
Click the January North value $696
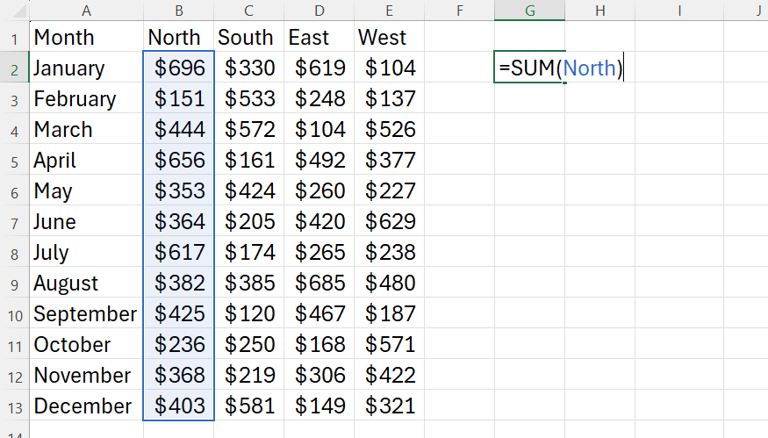(179, 67)
